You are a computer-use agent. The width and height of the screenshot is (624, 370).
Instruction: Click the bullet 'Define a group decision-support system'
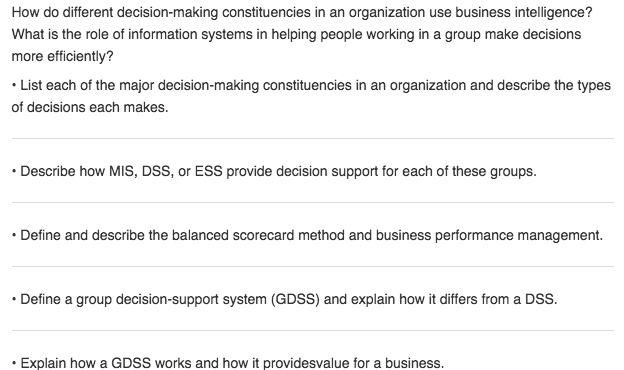point(285,300)
